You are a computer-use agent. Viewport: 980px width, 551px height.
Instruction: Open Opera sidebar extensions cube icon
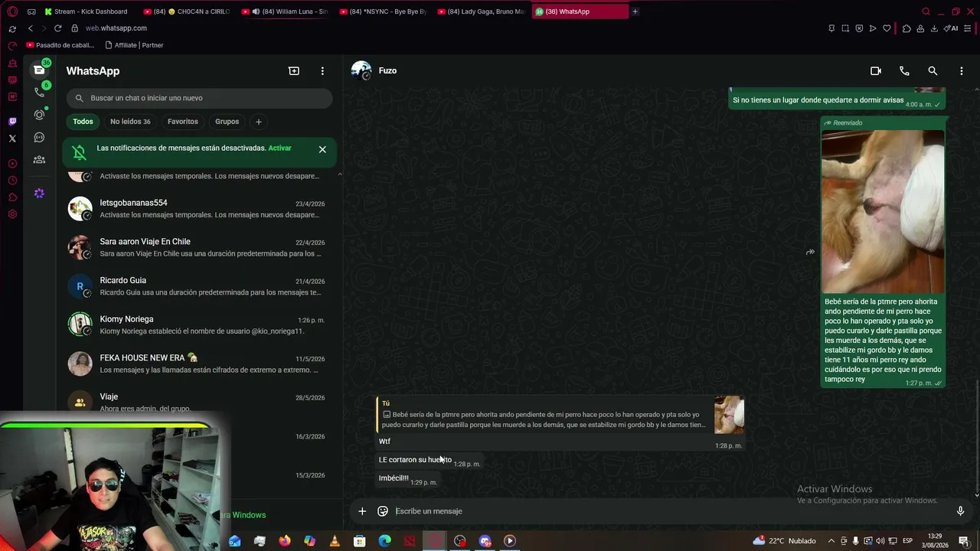(x=12, y=197)
